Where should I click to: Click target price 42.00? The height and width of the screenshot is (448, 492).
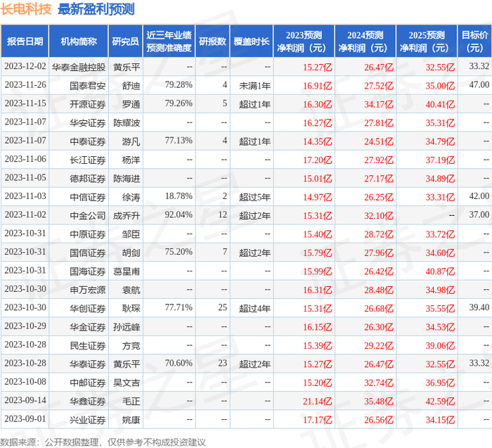coord(479,196)
